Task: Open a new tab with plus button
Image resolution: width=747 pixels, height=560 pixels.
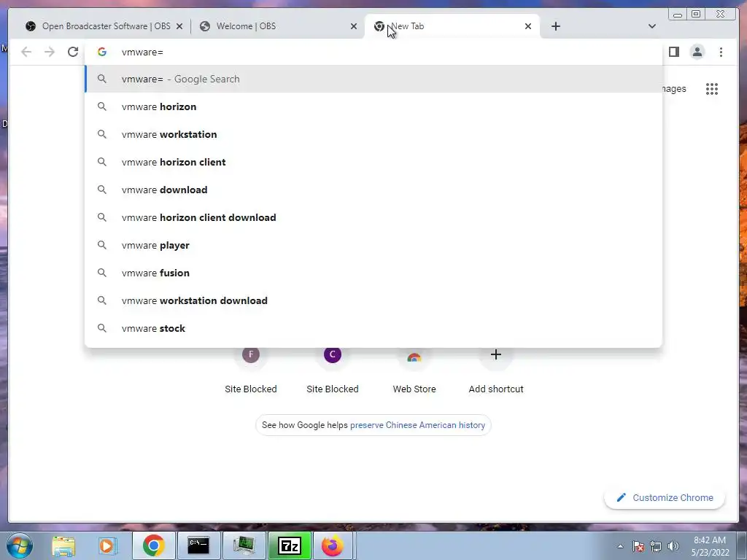Action: (555, 26)
